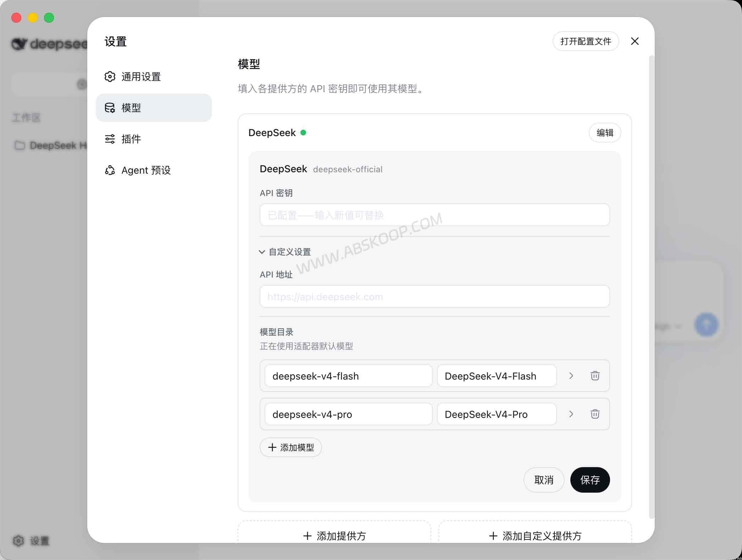742x560 pixels.
Task: Edit the deepseek-v4-flash model ID field
Action: tap(348, 376)
